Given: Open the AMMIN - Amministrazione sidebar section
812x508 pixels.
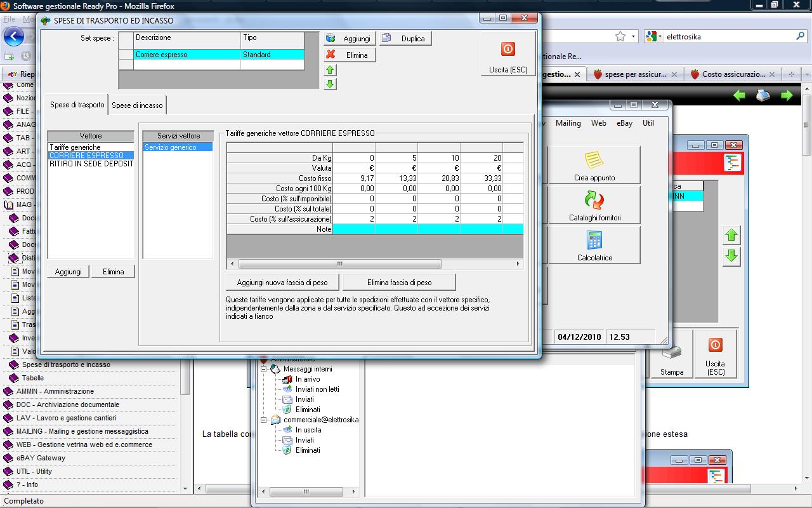Looking at the screenshot, I should point(55,391).
